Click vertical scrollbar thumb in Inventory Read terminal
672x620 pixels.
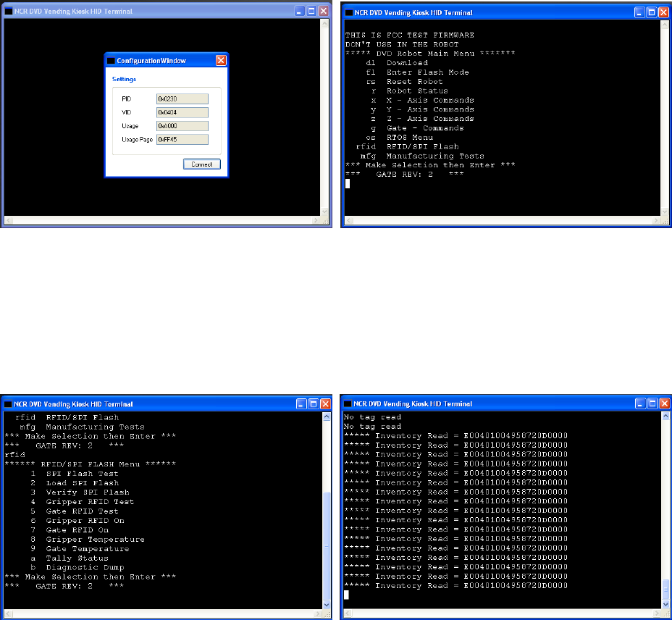(x=665, y=590)
